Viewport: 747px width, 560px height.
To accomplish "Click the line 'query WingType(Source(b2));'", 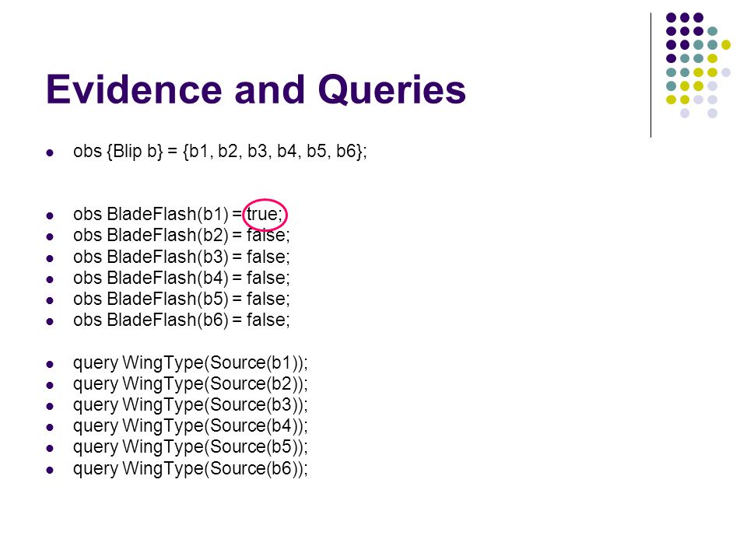I will pos(191,384).
